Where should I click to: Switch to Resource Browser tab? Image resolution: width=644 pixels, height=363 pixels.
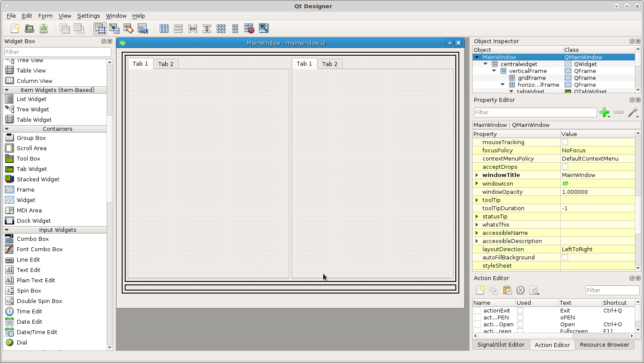click(x=604, y=344)
